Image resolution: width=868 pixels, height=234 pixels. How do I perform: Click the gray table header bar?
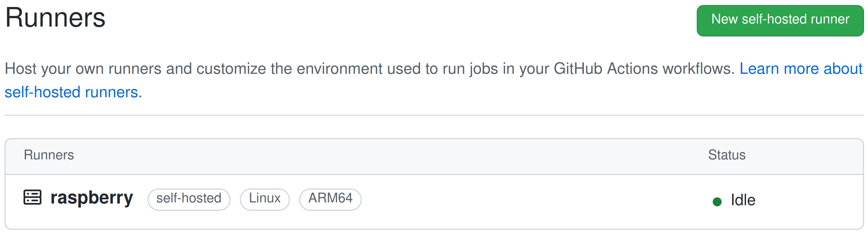(434, 157)
